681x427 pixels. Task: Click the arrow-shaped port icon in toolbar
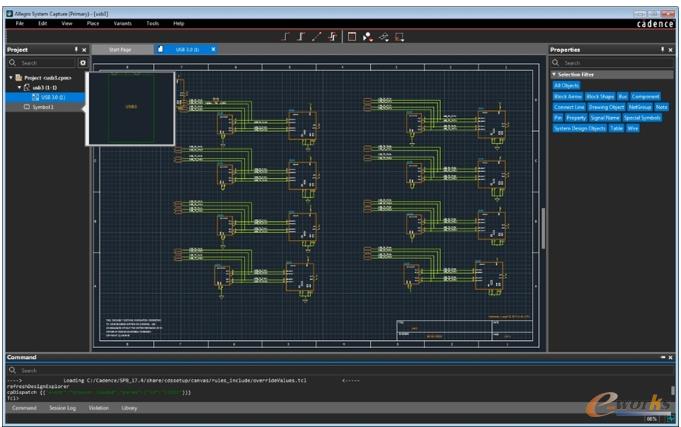tap(383, 36)
